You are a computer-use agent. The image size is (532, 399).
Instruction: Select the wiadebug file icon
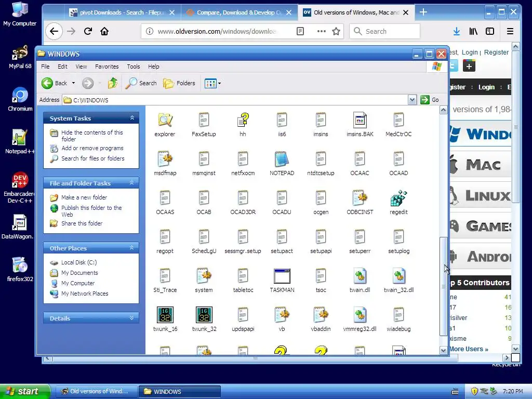[398, 315]
